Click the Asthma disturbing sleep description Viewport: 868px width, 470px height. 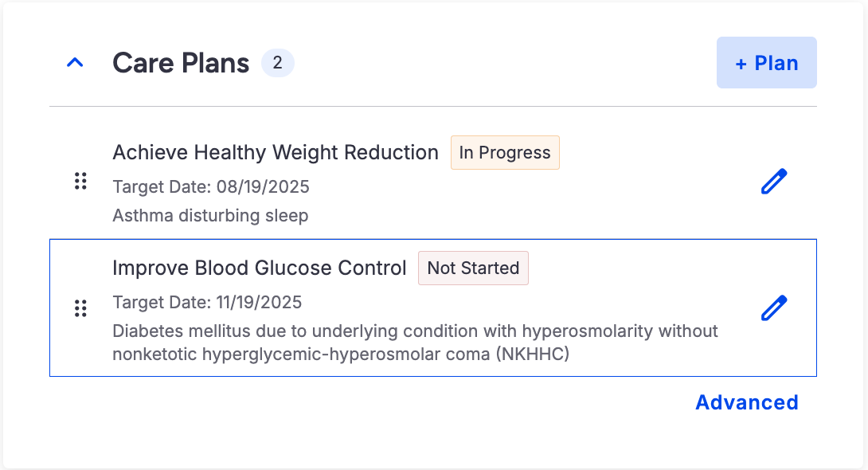tap(210, 215)
